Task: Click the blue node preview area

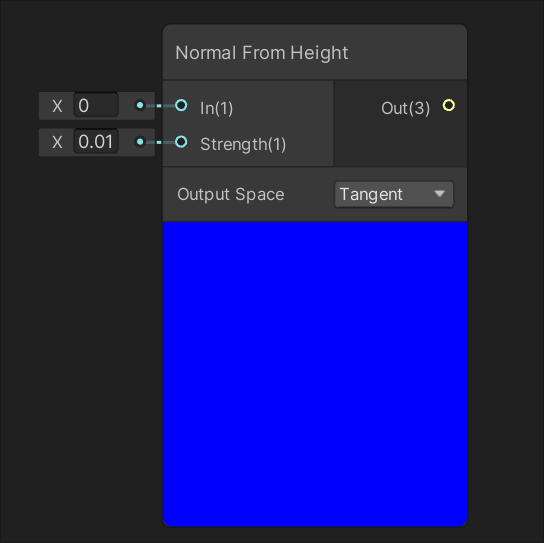Action: [315, 374]
